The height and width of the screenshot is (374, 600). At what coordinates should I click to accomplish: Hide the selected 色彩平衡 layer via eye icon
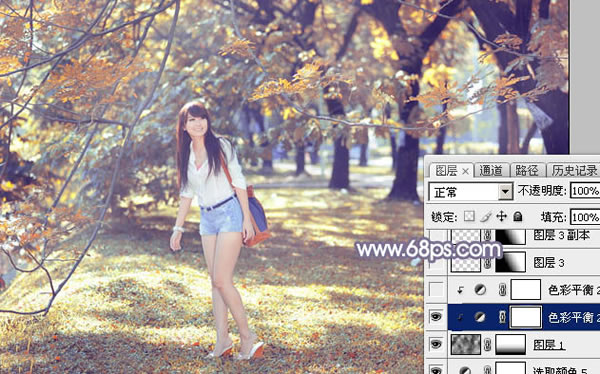tap(436, 317)
